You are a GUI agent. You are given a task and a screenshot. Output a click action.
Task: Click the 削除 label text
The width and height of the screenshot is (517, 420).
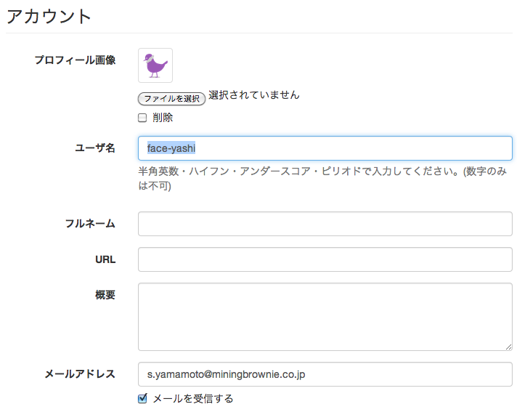point(163,118)
